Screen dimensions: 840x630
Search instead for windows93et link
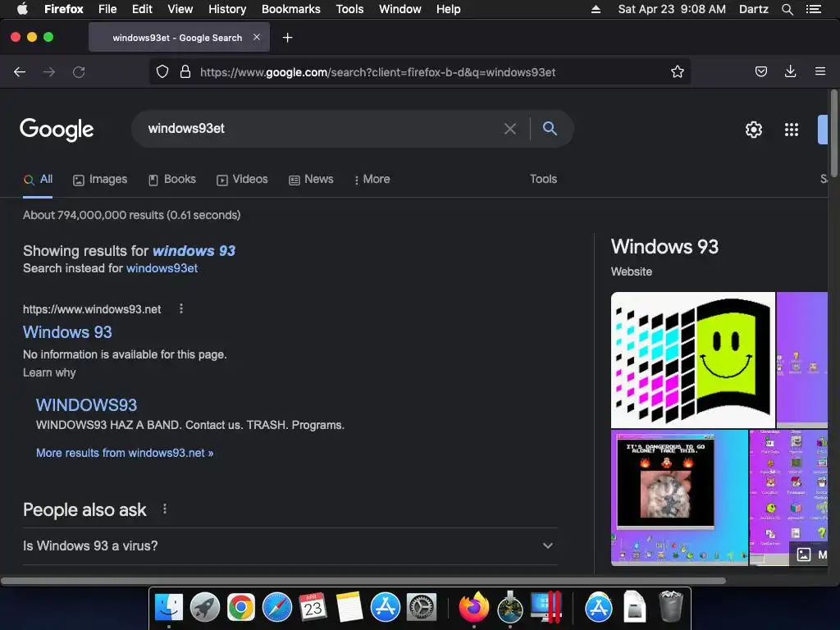[162, 268]
